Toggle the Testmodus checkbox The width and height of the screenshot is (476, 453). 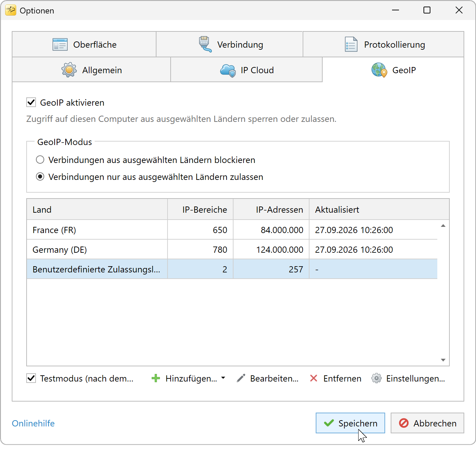tap(31, 378)
